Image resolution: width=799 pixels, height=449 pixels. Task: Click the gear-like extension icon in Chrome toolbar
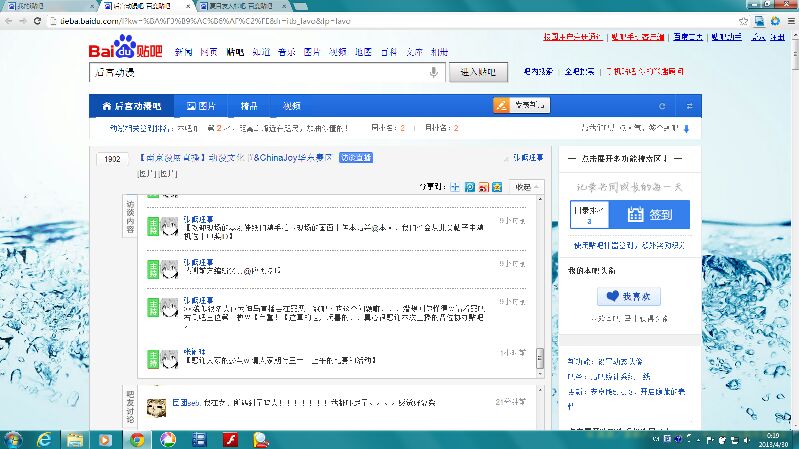[775, 21]
